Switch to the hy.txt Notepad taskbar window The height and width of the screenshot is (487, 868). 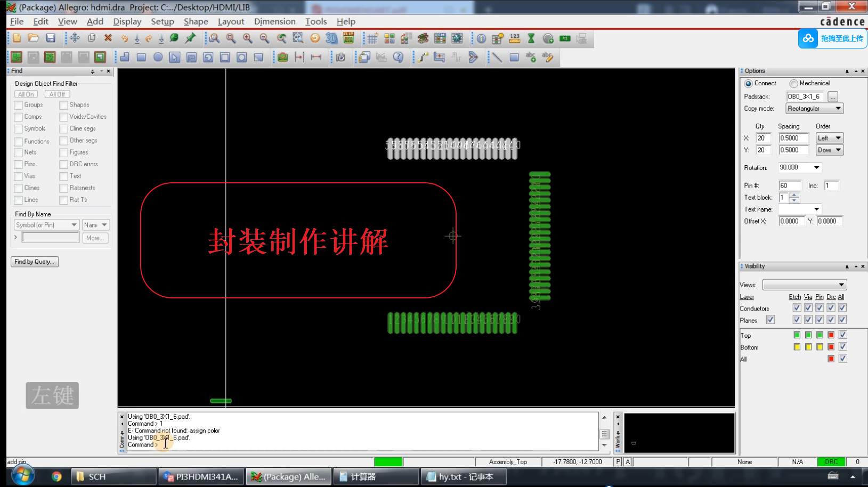pos(464,477)
